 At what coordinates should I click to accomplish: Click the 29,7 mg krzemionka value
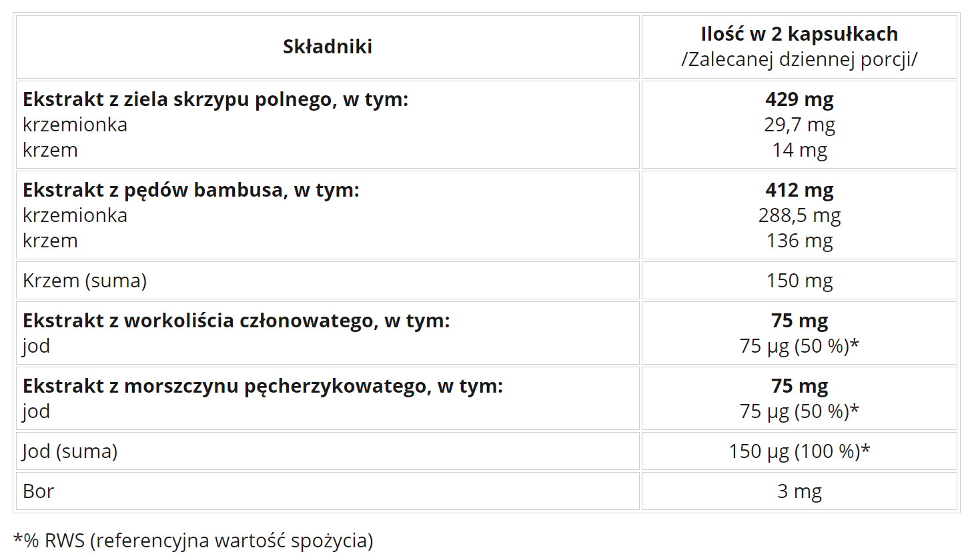pyautogui.click(x=799, y=125)
